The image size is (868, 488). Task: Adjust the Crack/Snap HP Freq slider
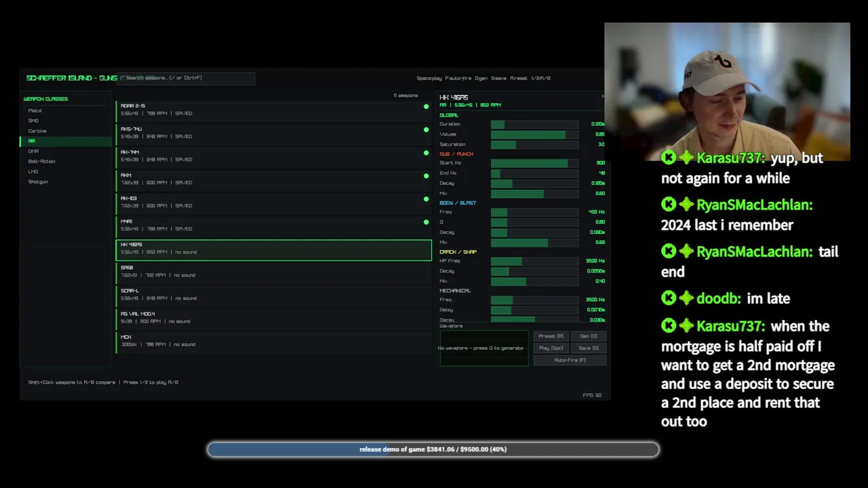(x=534, y=261)
